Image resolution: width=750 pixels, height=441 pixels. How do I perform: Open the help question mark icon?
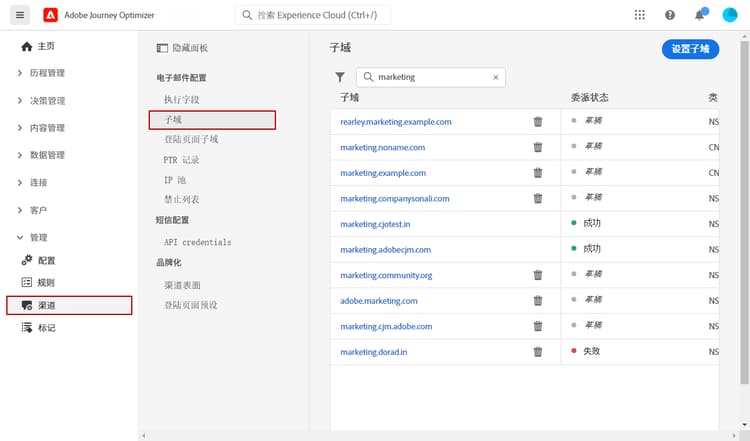[670, 15]
